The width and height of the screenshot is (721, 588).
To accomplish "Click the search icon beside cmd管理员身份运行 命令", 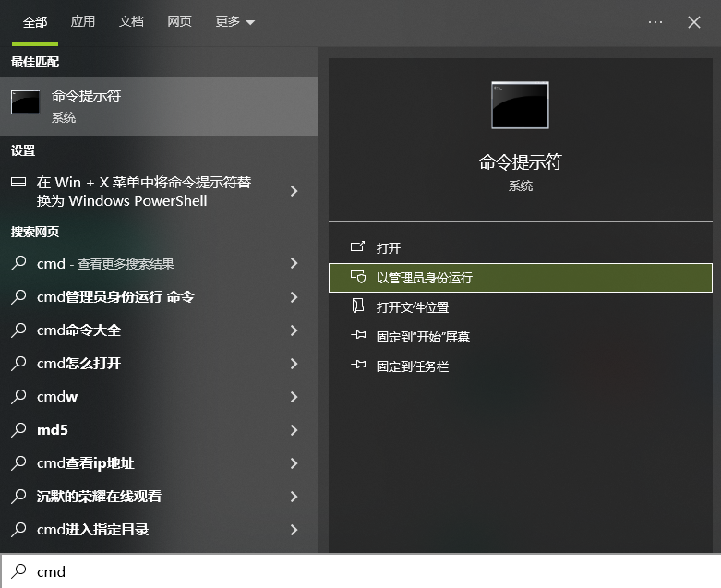I will coord(18,296).
